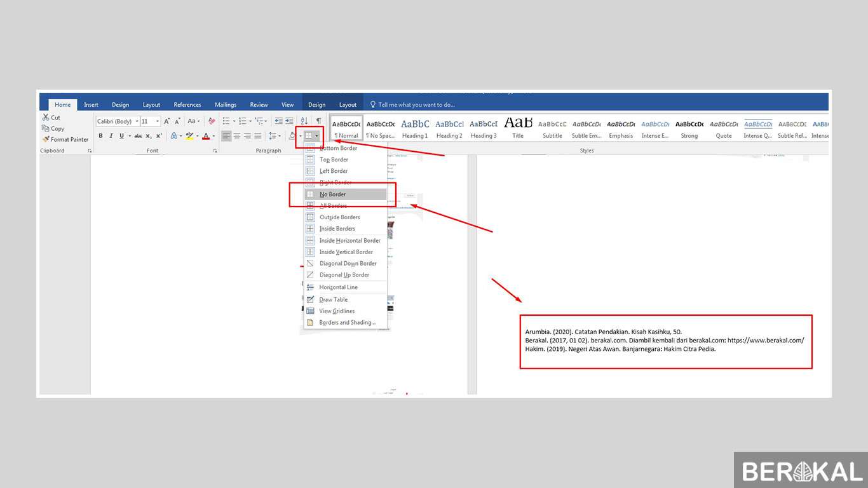Open the Mailings tab

(226, 105)
